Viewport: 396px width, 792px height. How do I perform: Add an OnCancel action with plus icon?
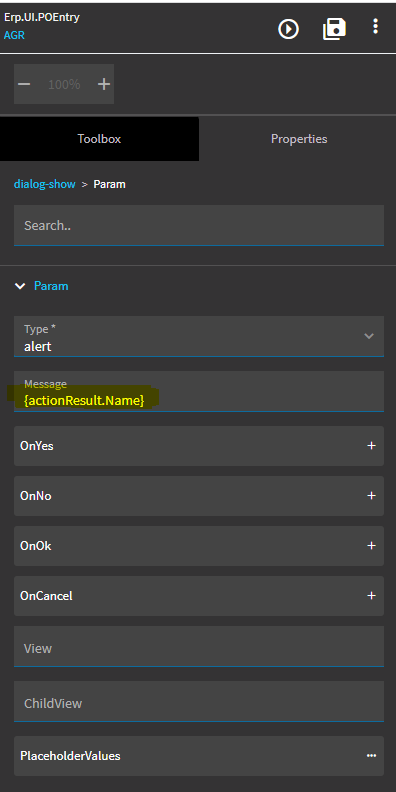pos(371,596)
